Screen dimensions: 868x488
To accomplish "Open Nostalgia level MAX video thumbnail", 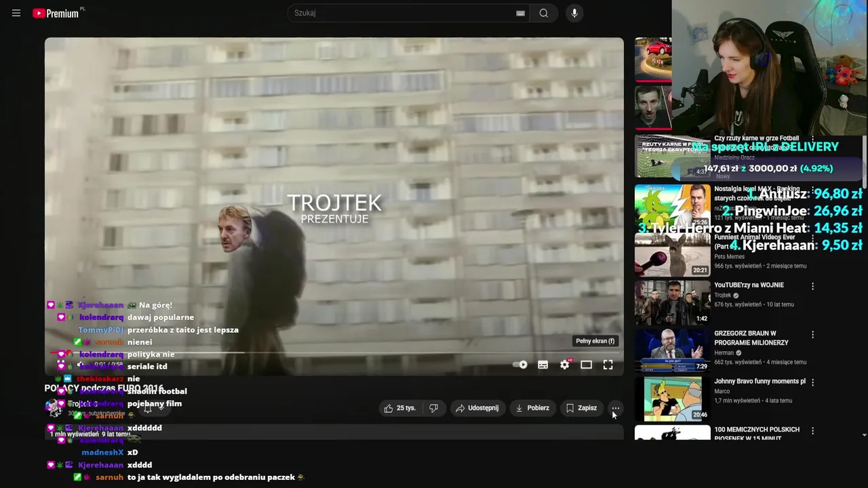I will tap(672, 207).
